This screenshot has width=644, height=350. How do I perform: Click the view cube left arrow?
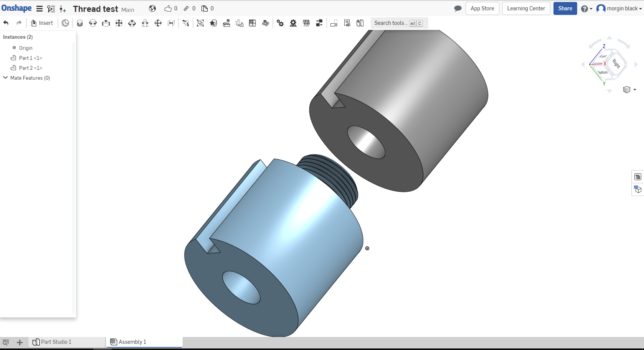[583, 64]
